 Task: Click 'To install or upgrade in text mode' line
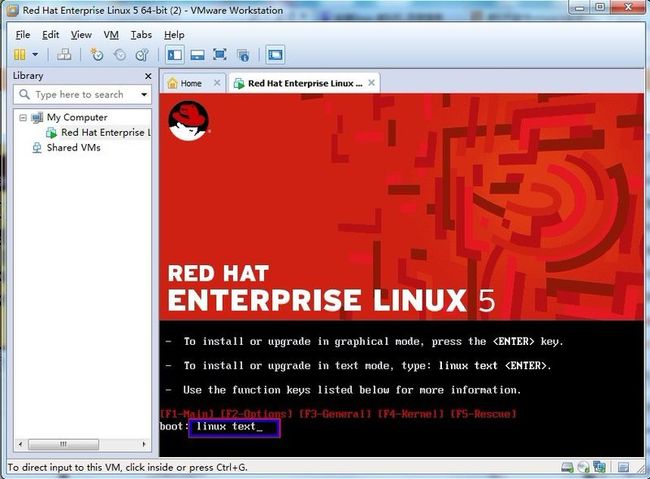367,366
